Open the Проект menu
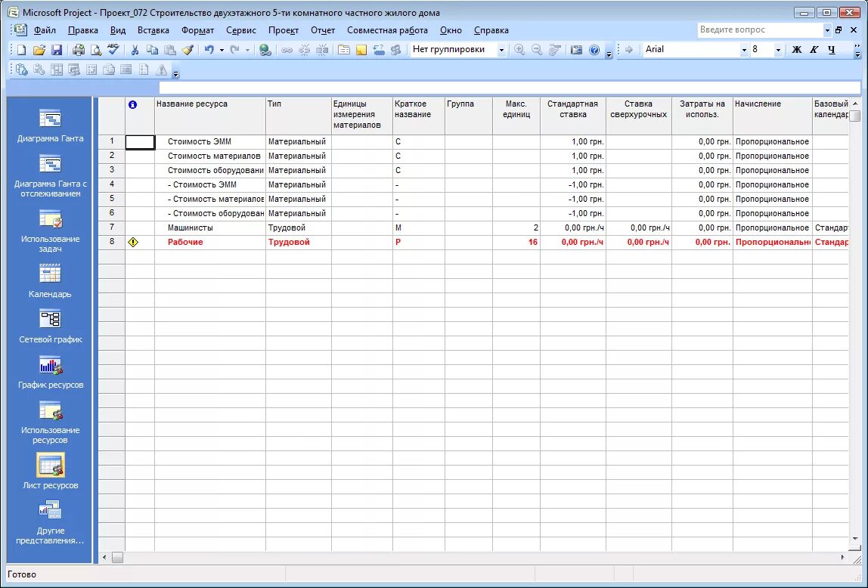 (284, 30)
